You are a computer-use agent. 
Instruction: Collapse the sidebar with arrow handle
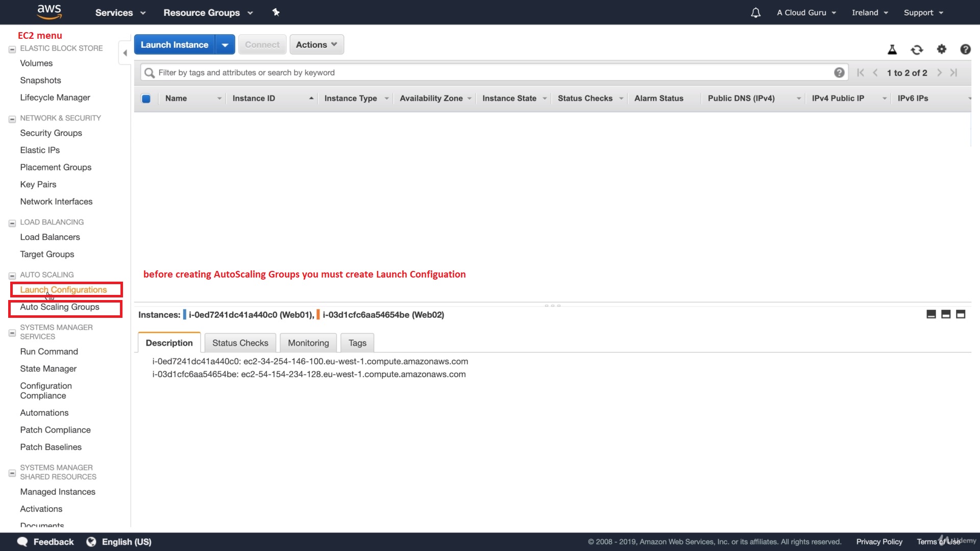[x=125, y=53]
